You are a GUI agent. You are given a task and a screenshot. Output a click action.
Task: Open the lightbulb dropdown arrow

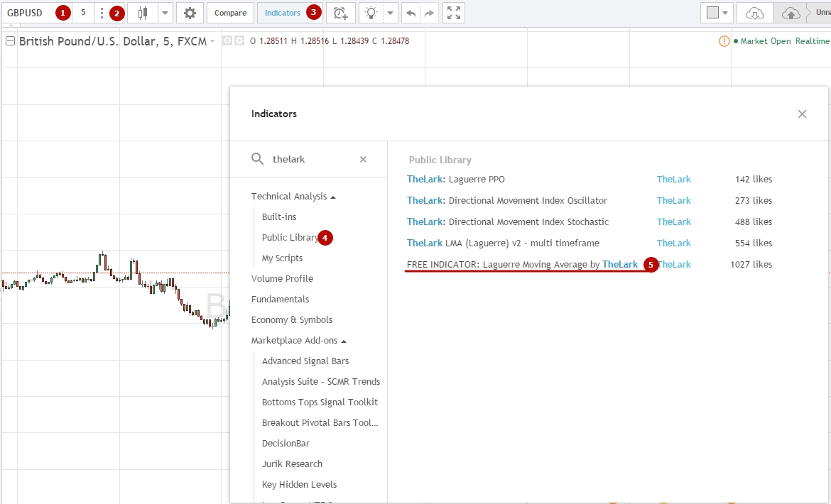tap(390, 13)
